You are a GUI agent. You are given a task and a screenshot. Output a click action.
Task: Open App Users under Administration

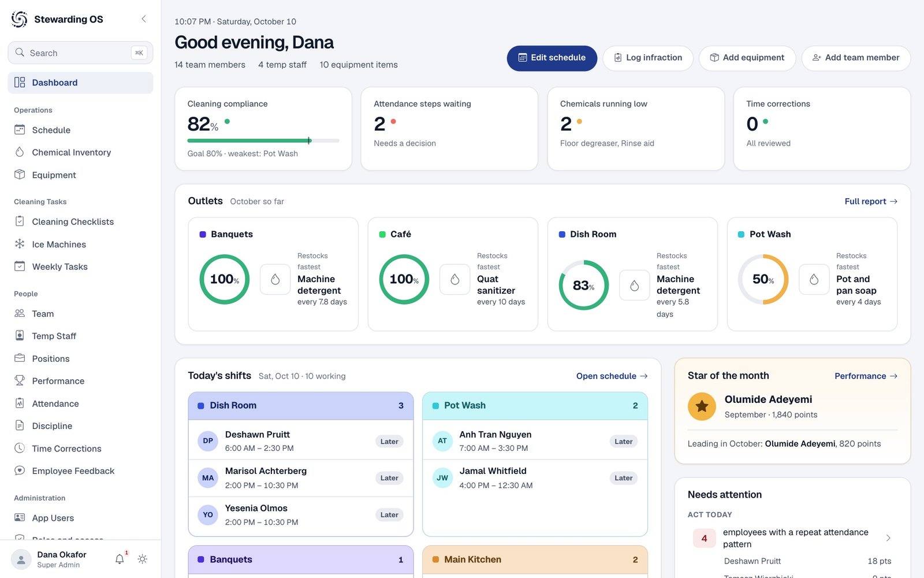[x=80, y=518]
